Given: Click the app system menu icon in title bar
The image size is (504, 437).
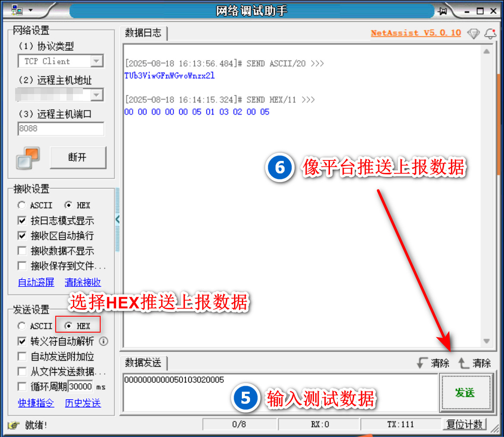Looking at the screenshot, I should tap(17, 9).
